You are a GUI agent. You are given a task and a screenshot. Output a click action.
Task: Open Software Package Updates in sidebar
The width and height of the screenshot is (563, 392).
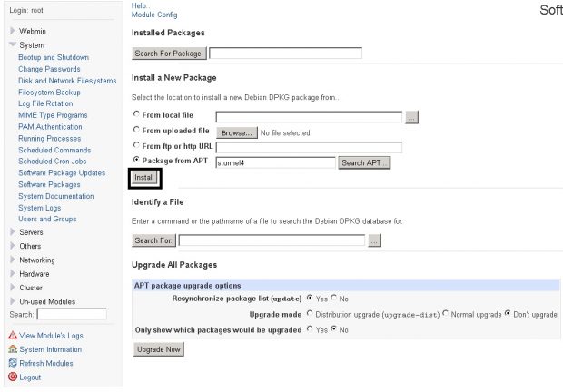pos(62,173)
